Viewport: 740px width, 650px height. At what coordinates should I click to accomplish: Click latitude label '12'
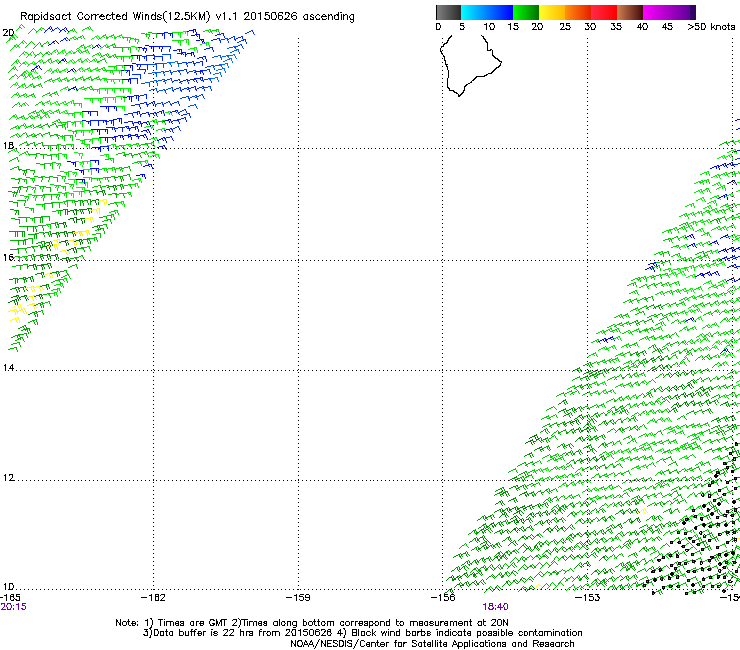[8, 478]
